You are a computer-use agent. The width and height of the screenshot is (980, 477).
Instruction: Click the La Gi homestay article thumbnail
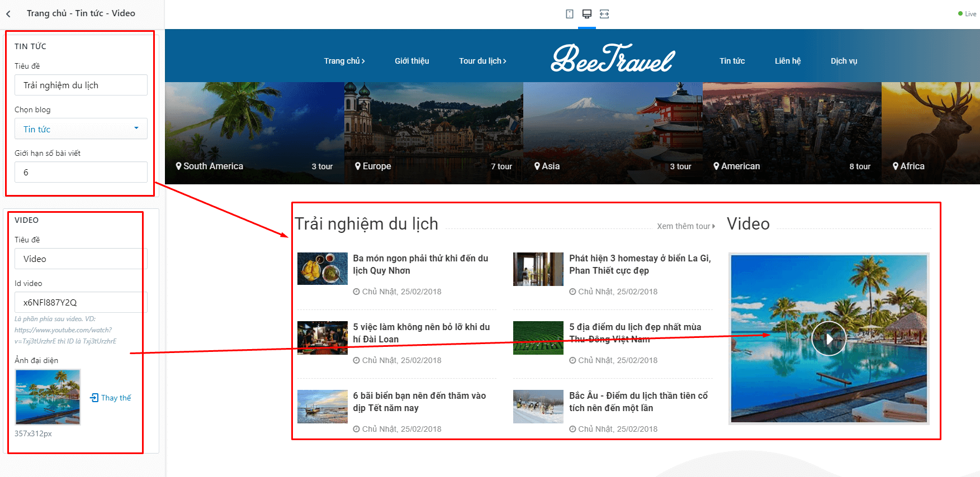point(538,269)
